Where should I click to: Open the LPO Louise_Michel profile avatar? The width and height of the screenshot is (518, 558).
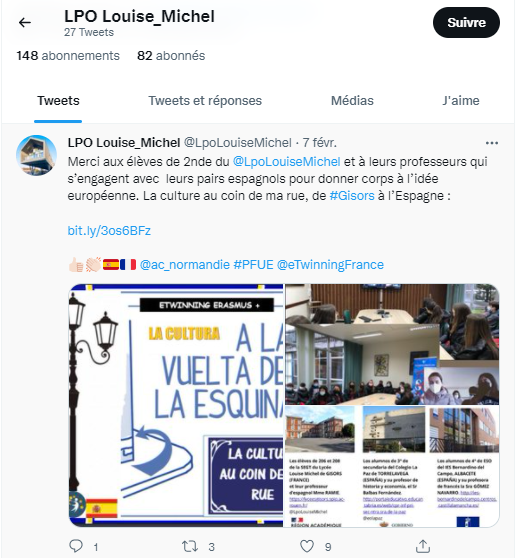(x=36, y=155)
